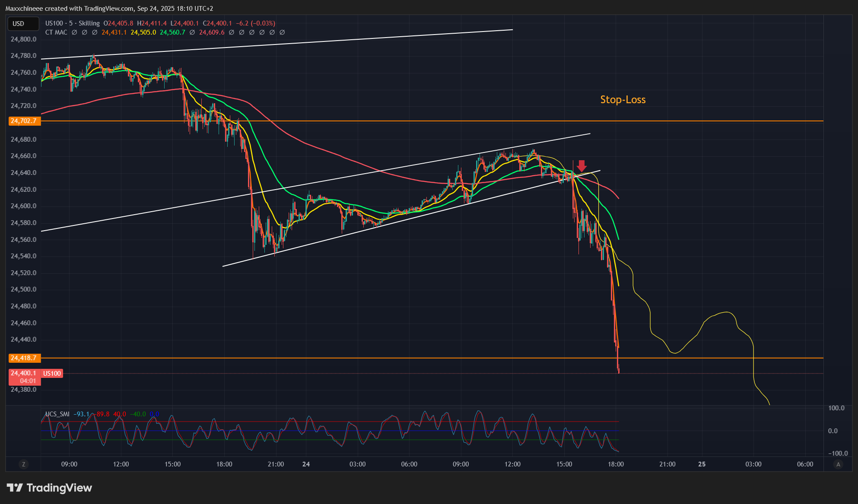The image size is (858, 504).
Task: Click the 24 date marker on time axis
Action: [x=306, y=464]
